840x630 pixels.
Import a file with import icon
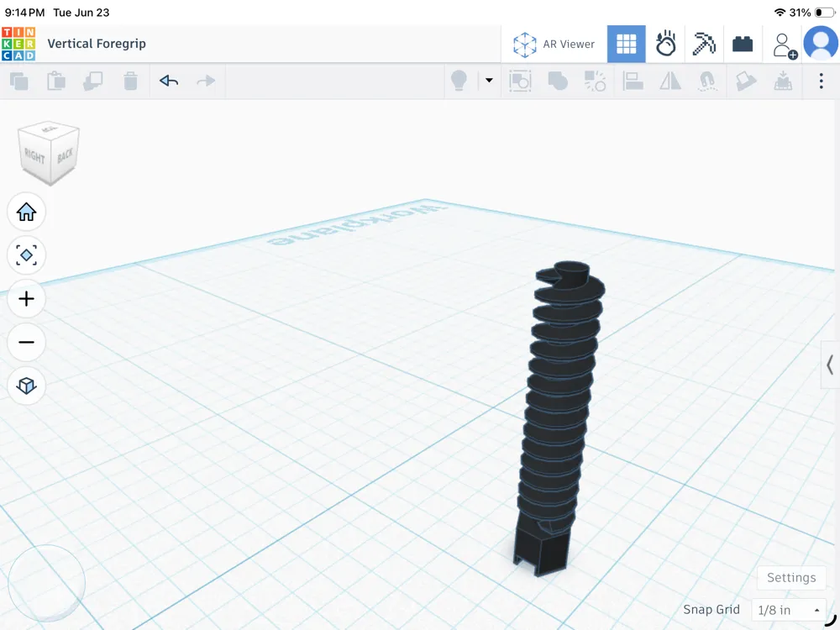[x=783, y=81]
